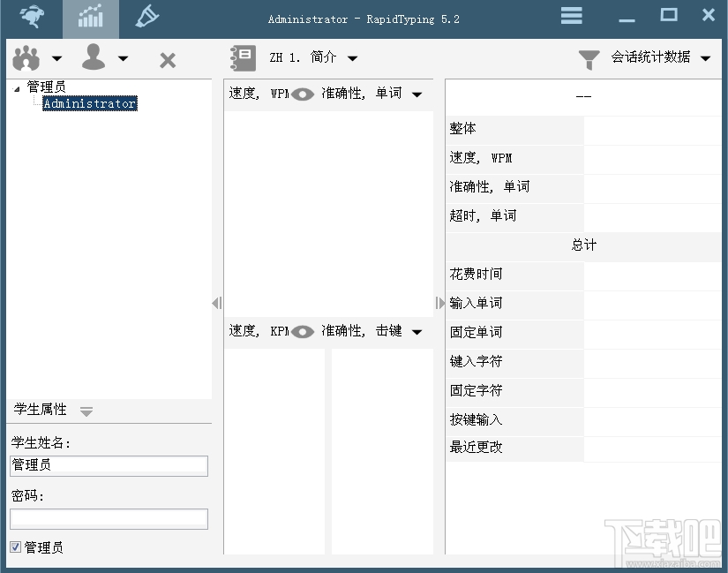Select Administrator in the student tree
This screenshot has width=728, height=573.
point(89,102)
